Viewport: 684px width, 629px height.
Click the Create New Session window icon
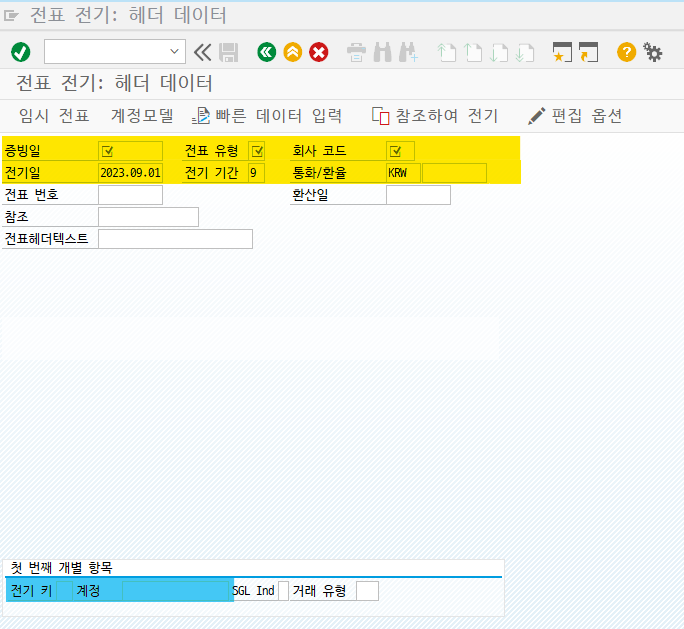pyautogui.click(x=562, y=52)
